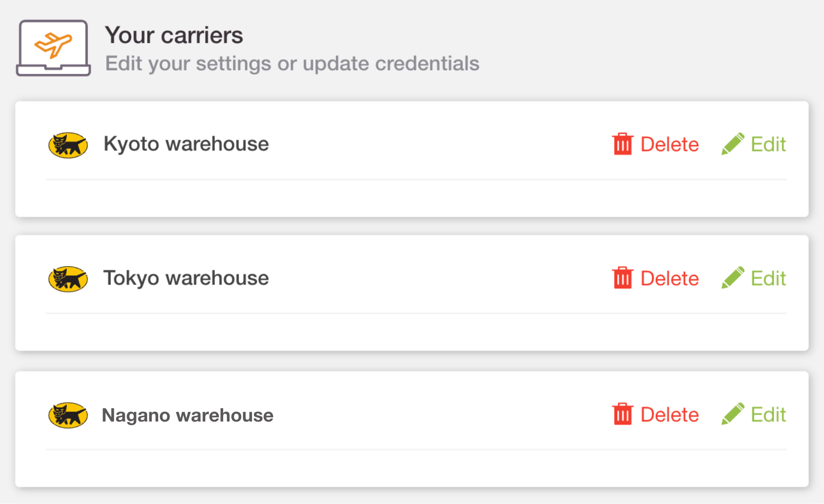Click the laptop airplane carriers icon
This screenshot has height=504, width=824.
(53, 48)
